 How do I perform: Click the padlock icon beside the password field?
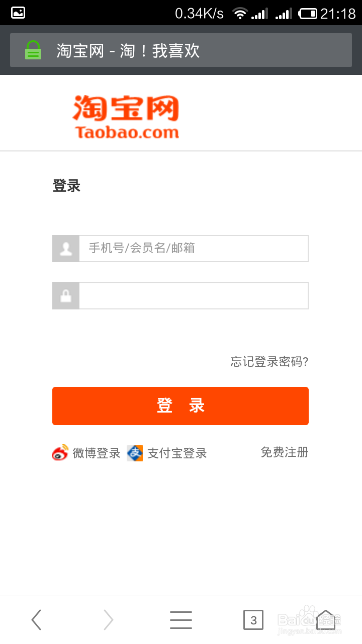65,296
